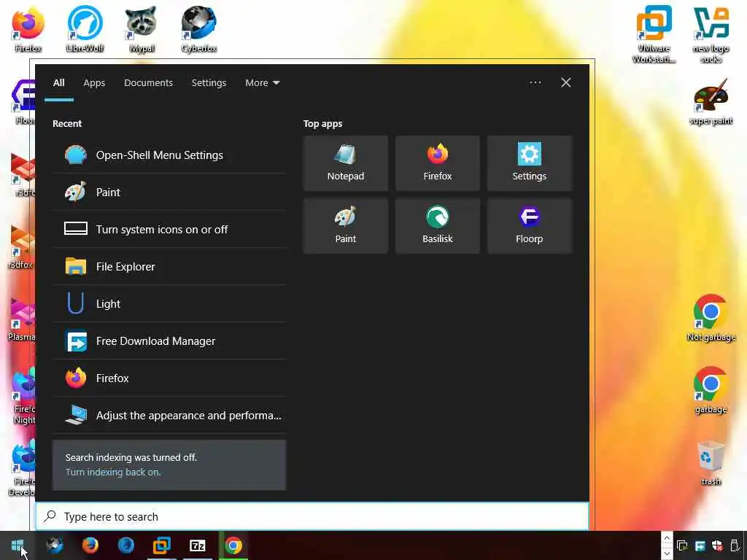Open Adjust the appearance and performance item
Viewport: 747px width, 560px height.
tap(169, 415)
